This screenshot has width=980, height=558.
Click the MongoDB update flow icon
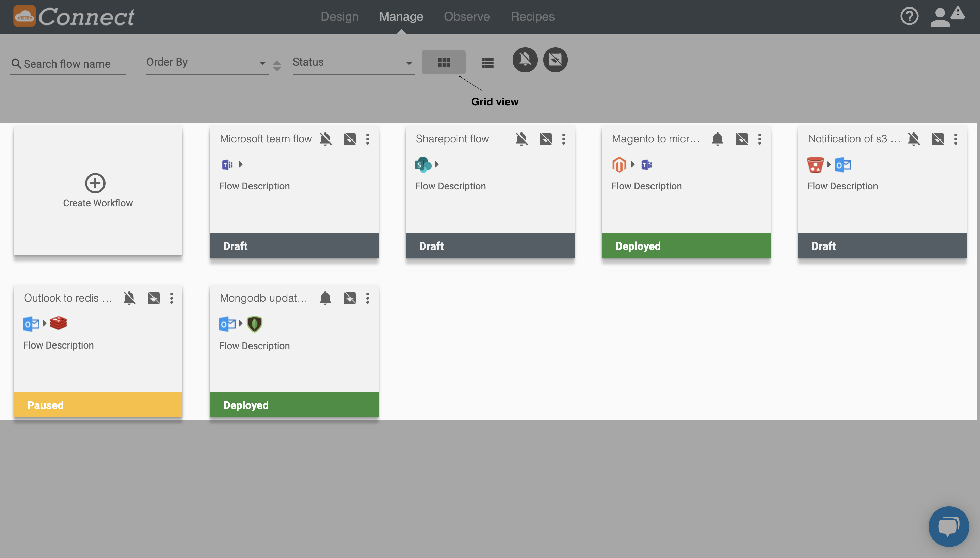[254, 323]
